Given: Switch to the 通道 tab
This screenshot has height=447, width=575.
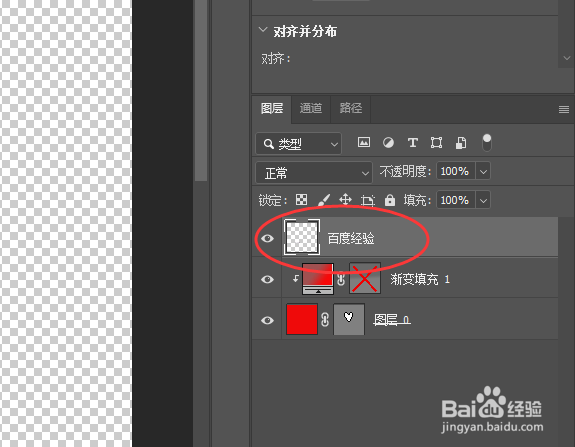Looking at the screenshot, I should pos(311,109).
